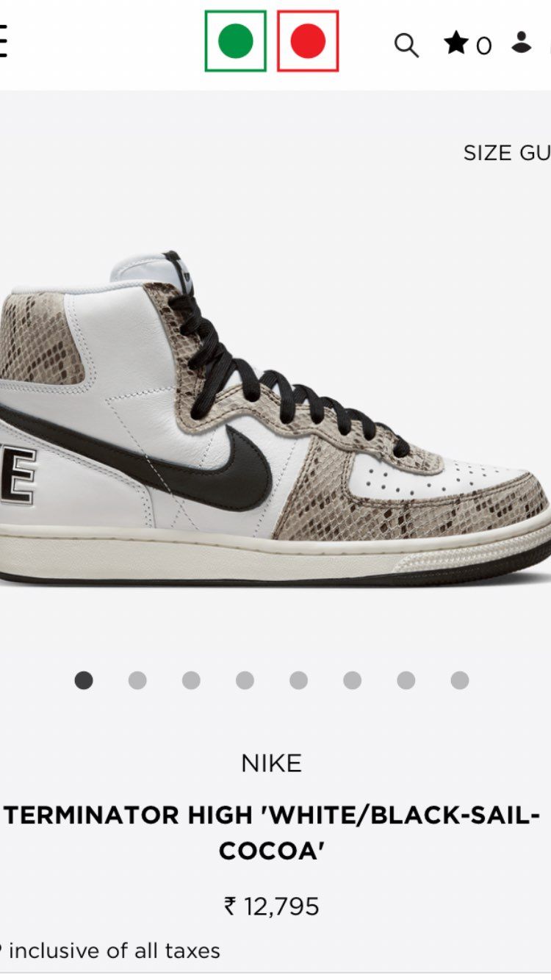
Task: Tap the red circle icon in header
Action: pyautogui.click(x=308, y=41)
